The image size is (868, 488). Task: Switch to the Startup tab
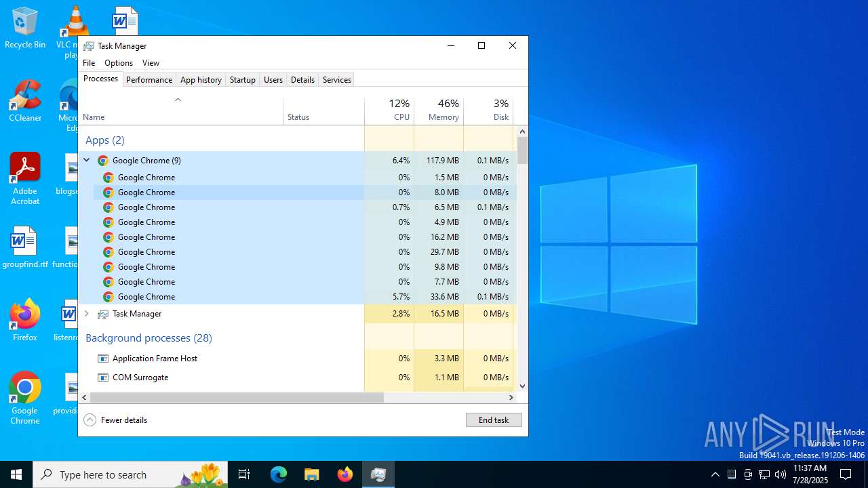243,80
